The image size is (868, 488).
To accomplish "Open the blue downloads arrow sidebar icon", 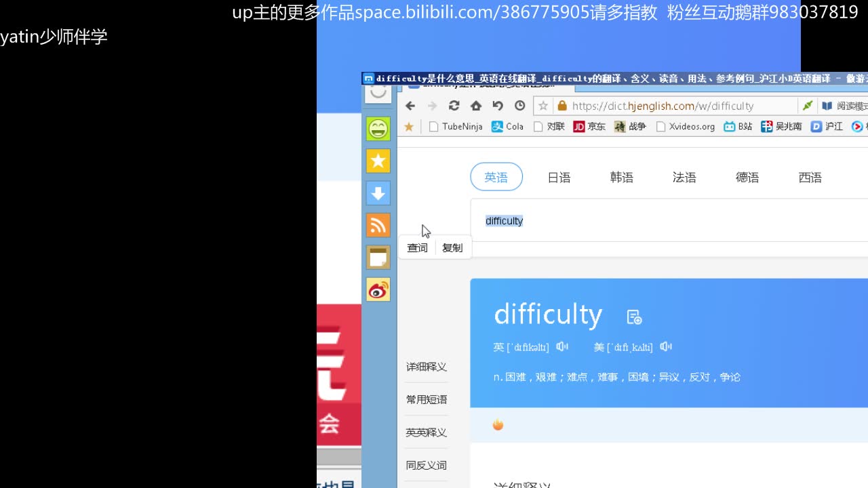I will pyautogui.click(x=378, y=193).
